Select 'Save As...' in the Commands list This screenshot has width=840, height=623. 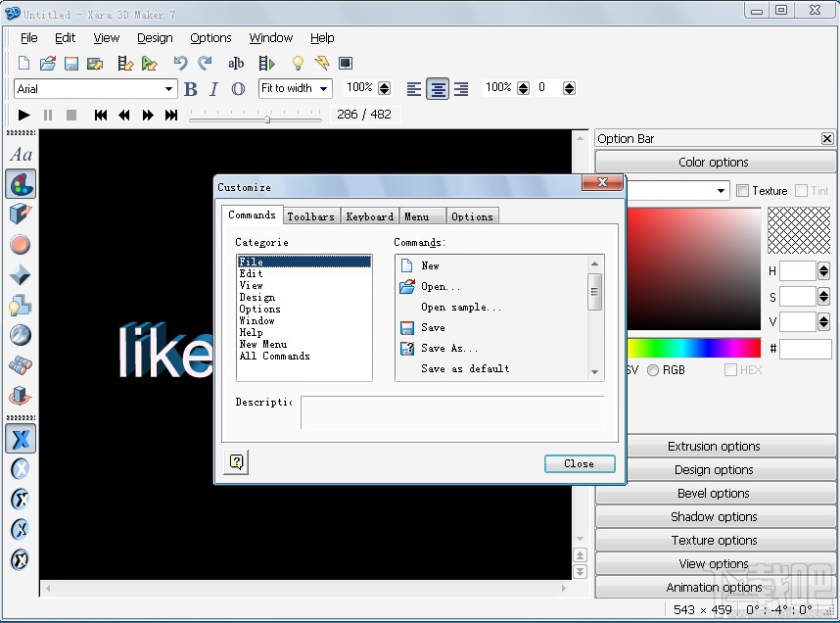tap(449, 348)
